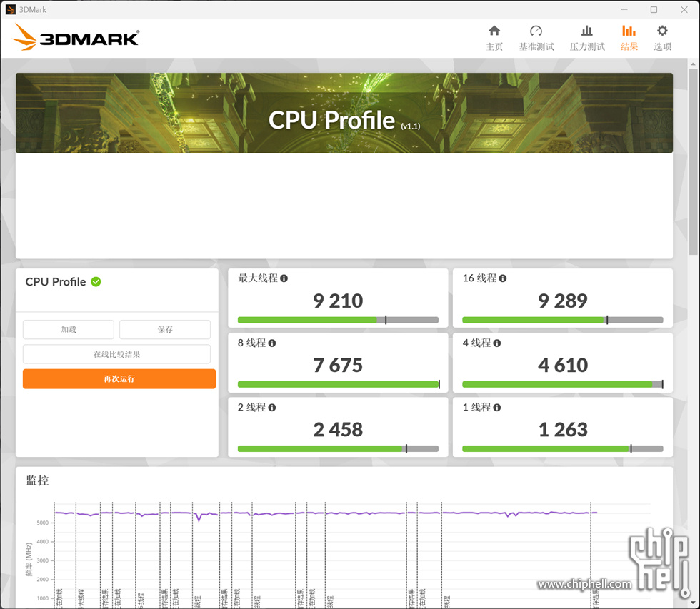700x609 pixels.
Task: Click the 7 675 eight-thread score
Action: [338, 365]
